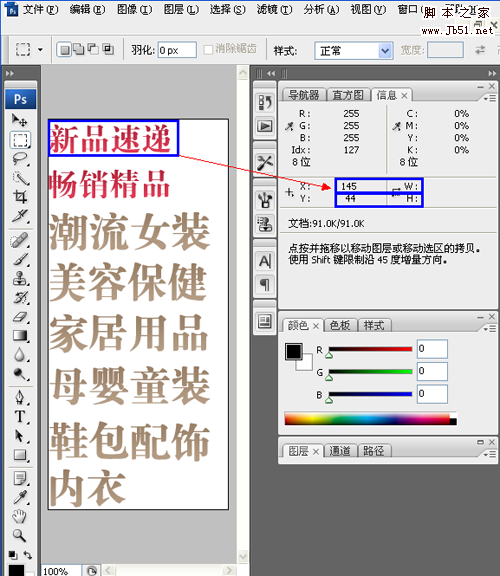Select the Healing Brush tool

(20, 241)
